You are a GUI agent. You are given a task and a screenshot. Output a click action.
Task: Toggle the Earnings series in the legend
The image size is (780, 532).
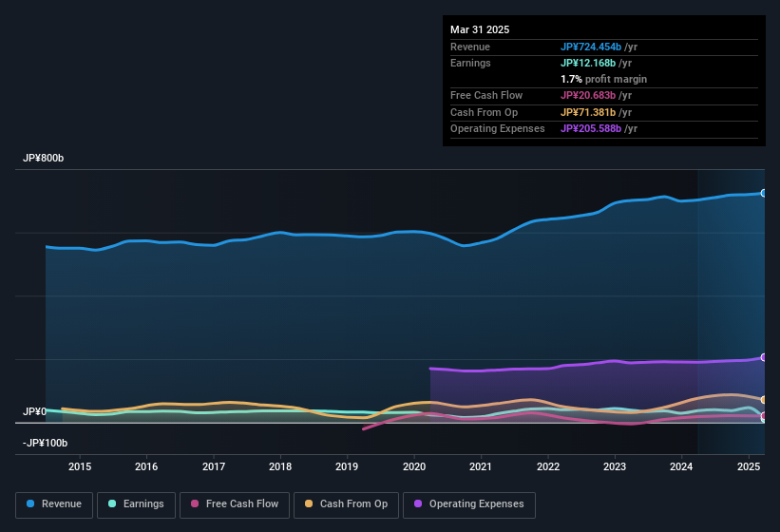point(136,504)
